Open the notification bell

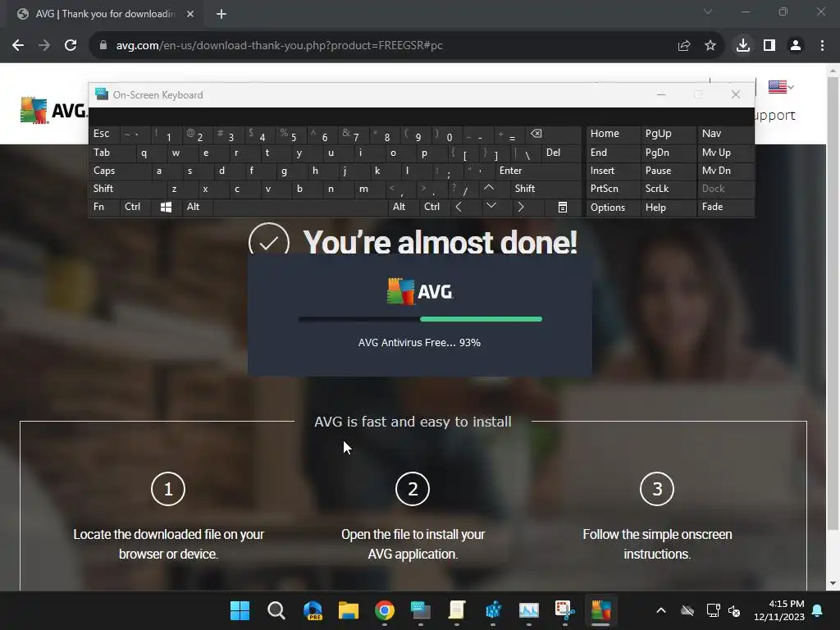click(818, 610)
